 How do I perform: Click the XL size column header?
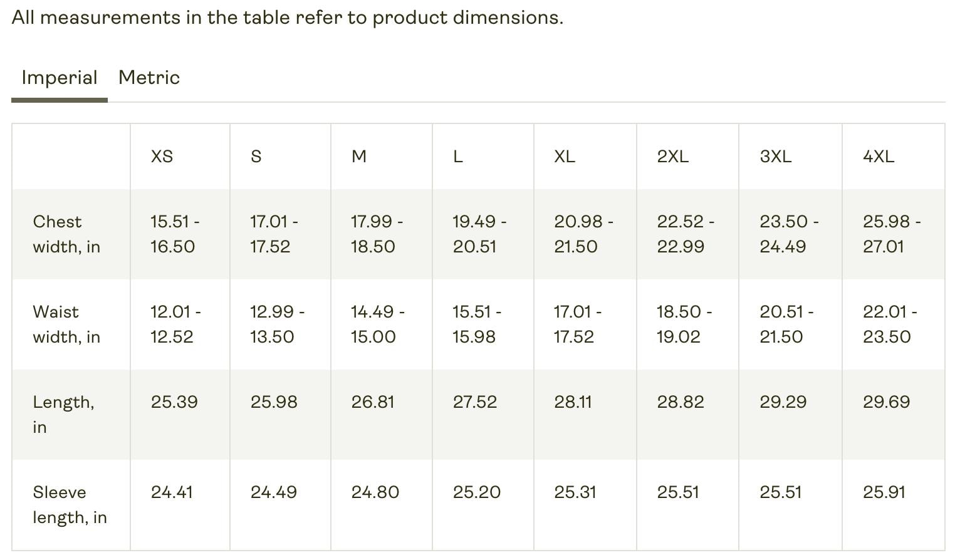click(x=563, y=157)
